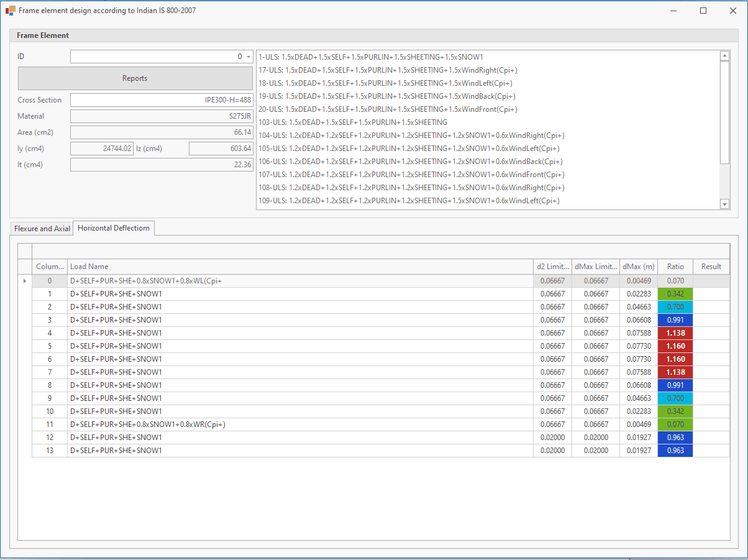Image resolution: width=748 pixels, height=560 pixels.
Task: Click green ratio cell 0.342 in row 1
Action: pos(675,294)
